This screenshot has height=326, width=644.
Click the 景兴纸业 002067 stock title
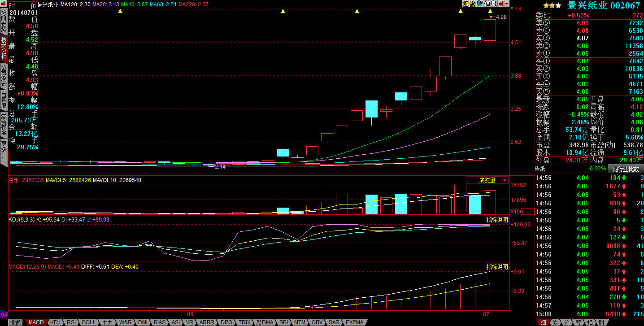tap(604, 5)
